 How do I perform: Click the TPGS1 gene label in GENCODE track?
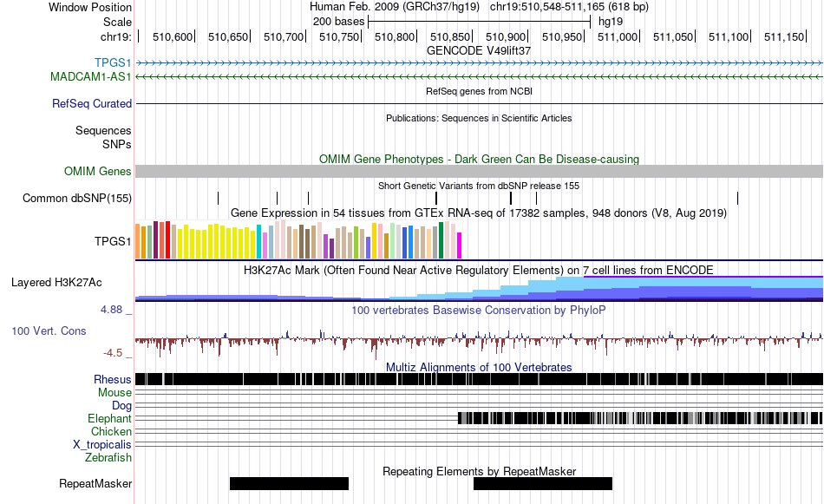113,63
